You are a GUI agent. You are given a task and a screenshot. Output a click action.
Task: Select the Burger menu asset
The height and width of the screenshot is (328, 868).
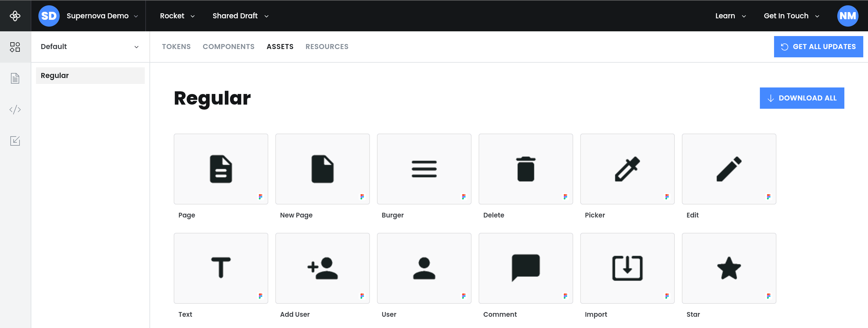(424, 169)
